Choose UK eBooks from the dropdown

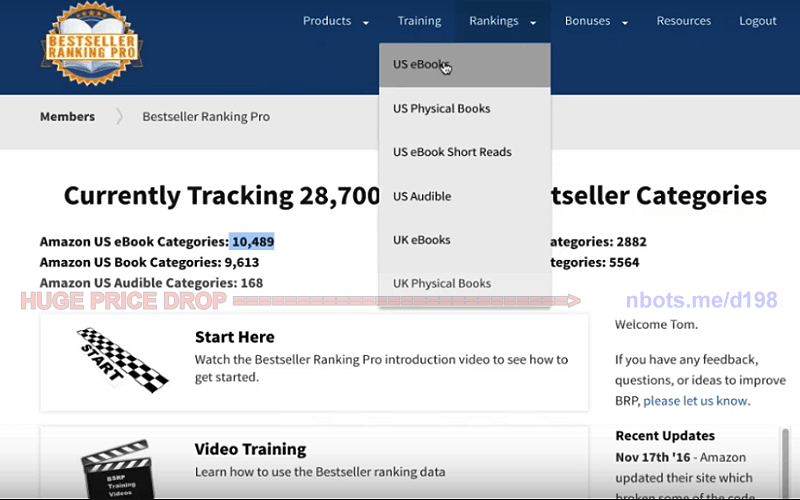[x=465, y=240]
